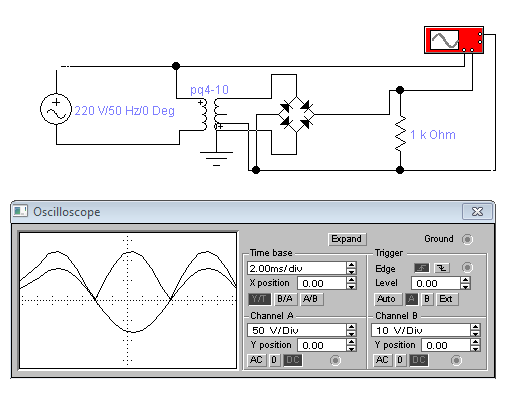
Task: Close the Oscilloscope window
Action: (x=477, y=211)
